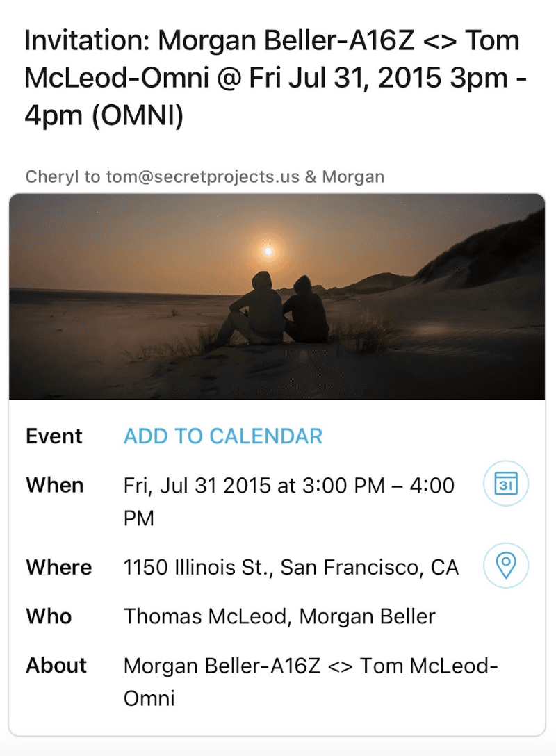Tap the two silhouetted figures in the photo
556x756 pixels.
coord(278,309)
